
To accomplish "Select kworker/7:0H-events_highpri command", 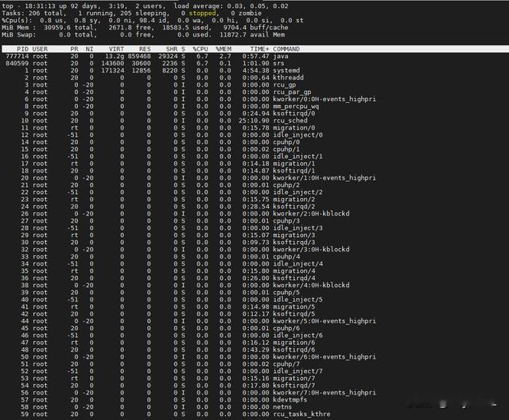I will (324, 392).
